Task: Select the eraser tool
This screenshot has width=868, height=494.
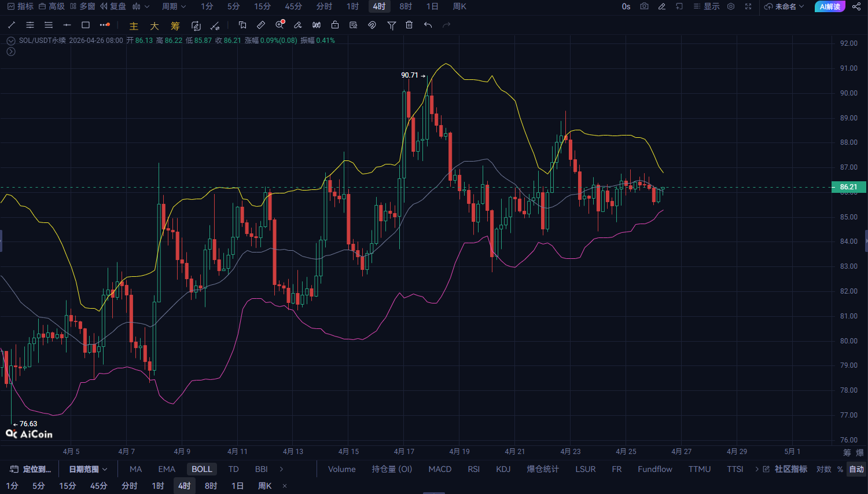Action: click(297, 25)
